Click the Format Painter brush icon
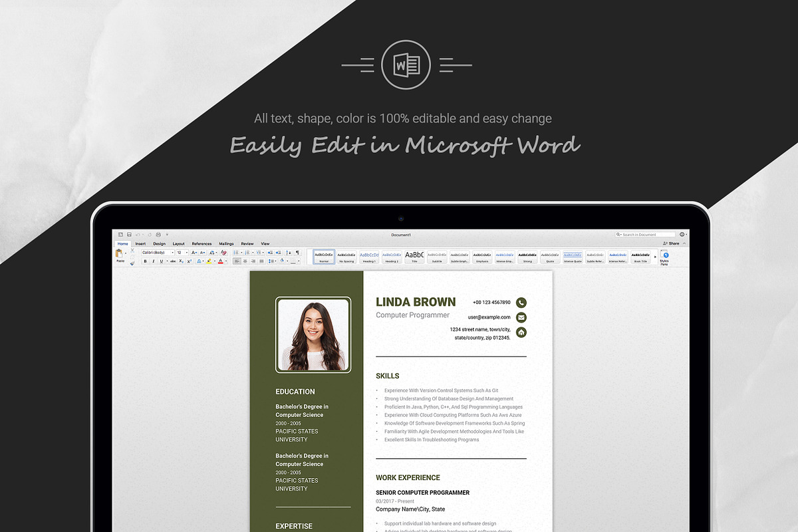 point(132,263)
